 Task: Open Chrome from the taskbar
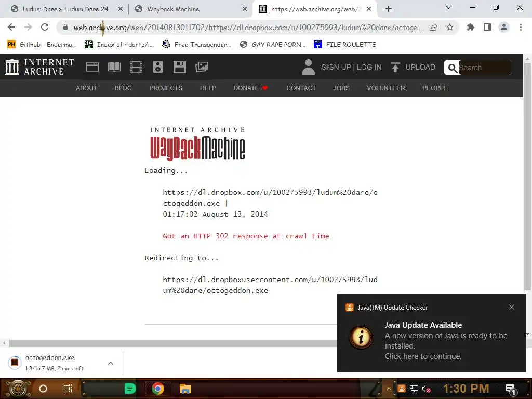coord(158,389)
